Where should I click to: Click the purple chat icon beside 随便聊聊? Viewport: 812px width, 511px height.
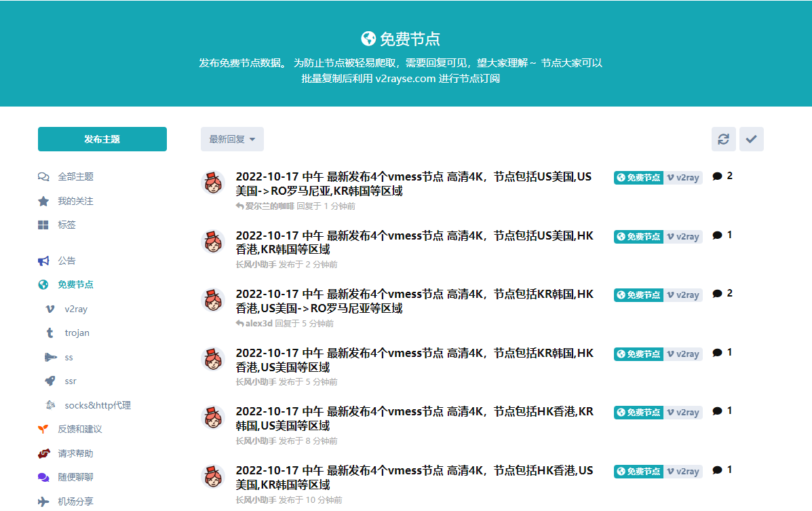43,477
